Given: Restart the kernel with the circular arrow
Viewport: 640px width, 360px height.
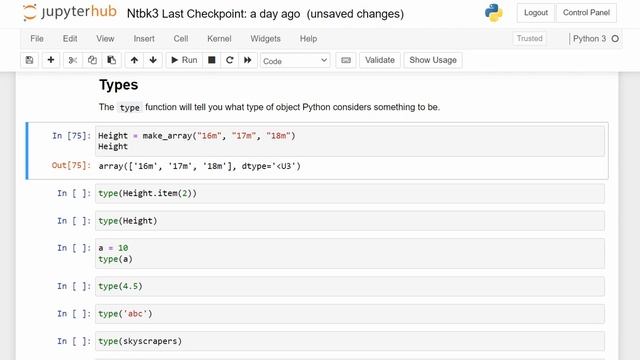Looking at the screenshot, I should (229, 60).
